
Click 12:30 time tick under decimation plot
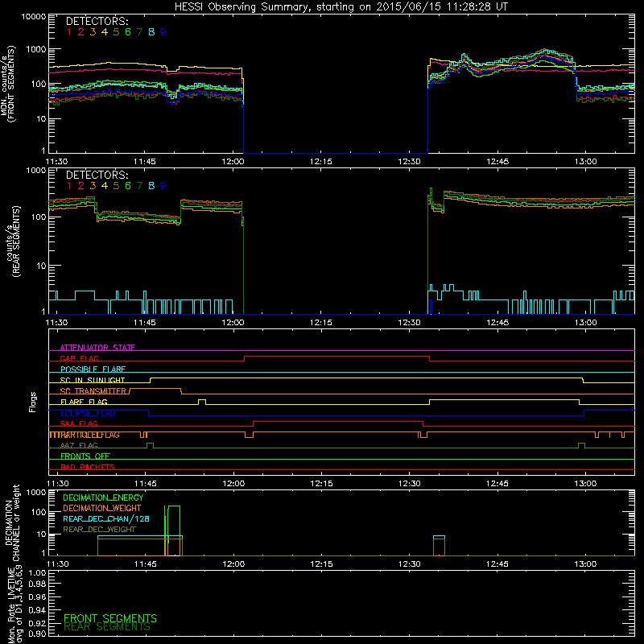(x=409, y=563)
